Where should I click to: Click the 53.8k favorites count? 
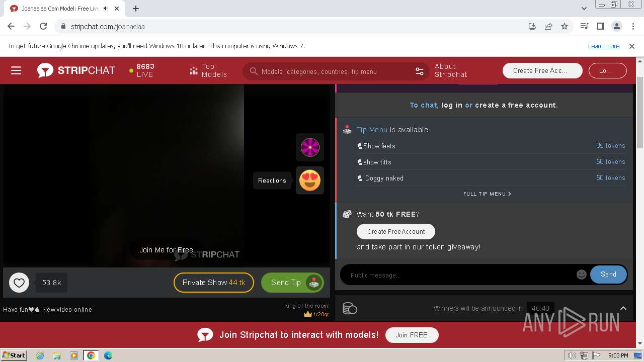pyautogui.click(x=51, y=283)
